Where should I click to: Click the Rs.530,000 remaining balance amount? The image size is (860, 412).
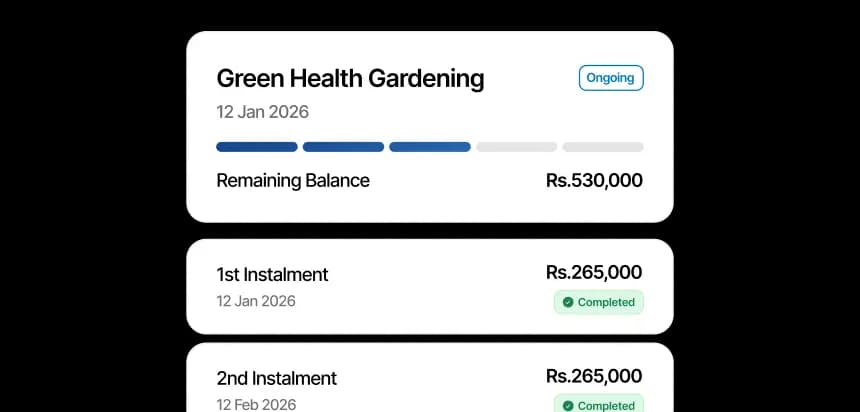pos(594,181)
